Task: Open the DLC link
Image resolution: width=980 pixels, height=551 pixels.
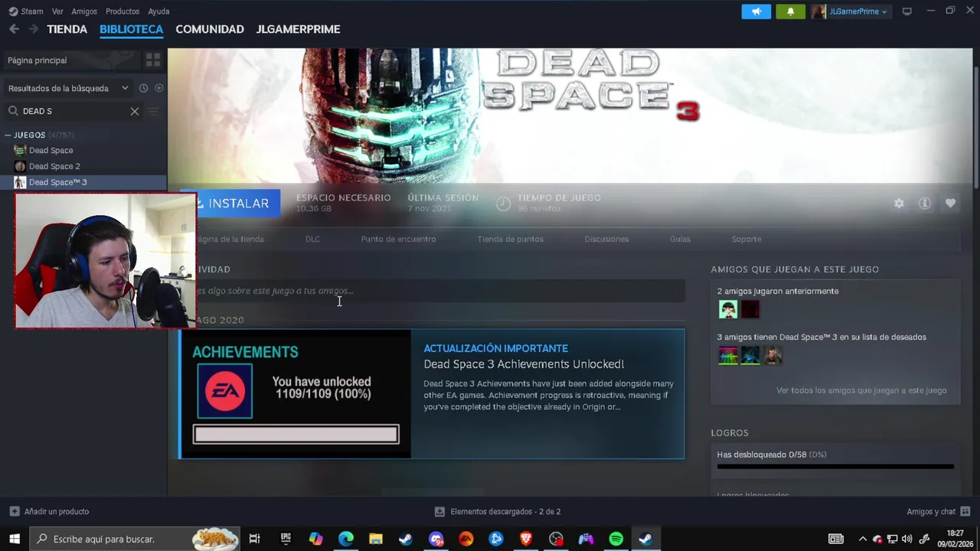Action: tap(312, 239)
